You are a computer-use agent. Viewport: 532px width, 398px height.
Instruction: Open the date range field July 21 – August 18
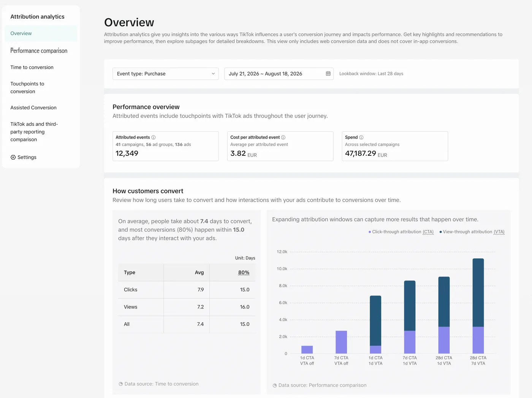[279, 74]
